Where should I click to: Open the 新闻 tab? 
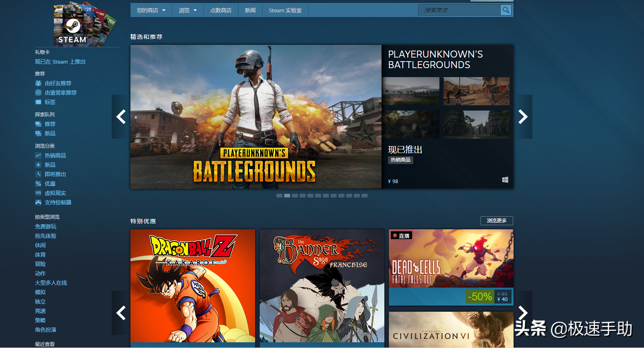pos(250,10)
